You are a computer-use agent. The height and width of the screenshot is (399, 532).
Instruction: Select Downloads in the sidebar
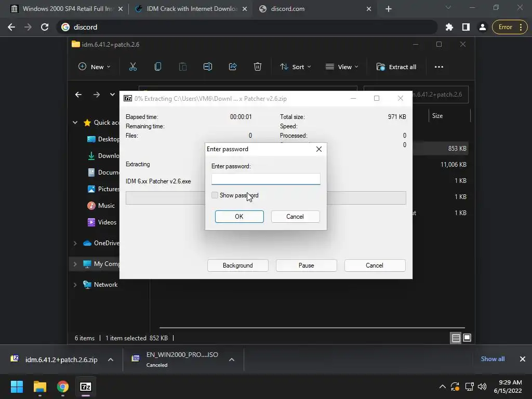click(103, 156)
